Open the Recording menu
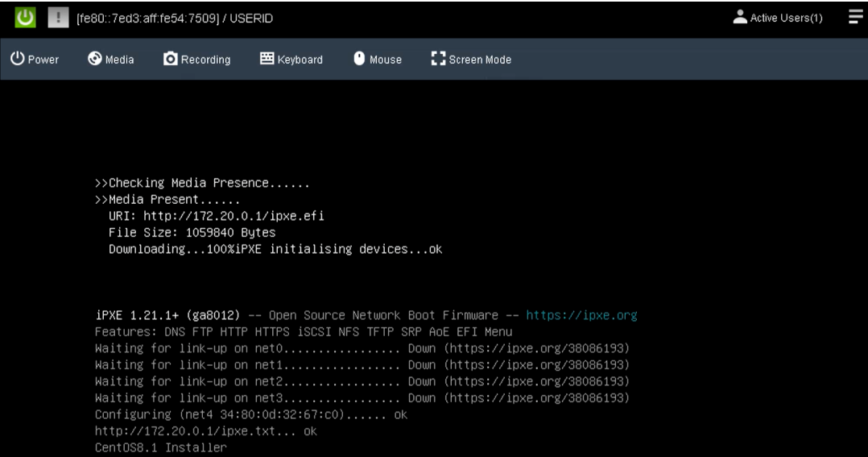This screenshot has width=868, height=457. tap(196, 60)
